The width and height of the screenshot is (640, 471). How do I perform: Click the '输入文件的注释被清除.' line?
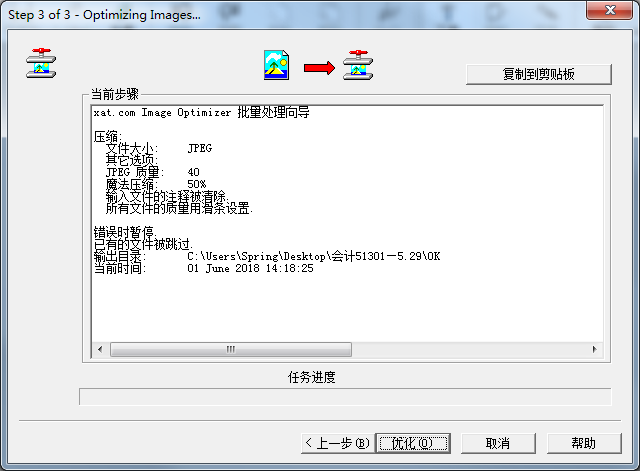pyautogui.click(x=167, y=196)
